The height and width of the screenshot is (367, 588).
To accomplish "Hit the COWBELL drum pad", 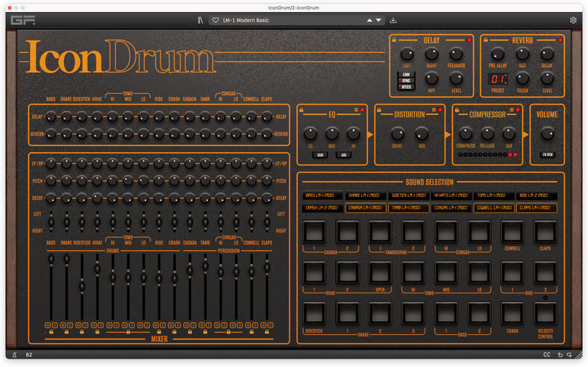I will [512, 233].
